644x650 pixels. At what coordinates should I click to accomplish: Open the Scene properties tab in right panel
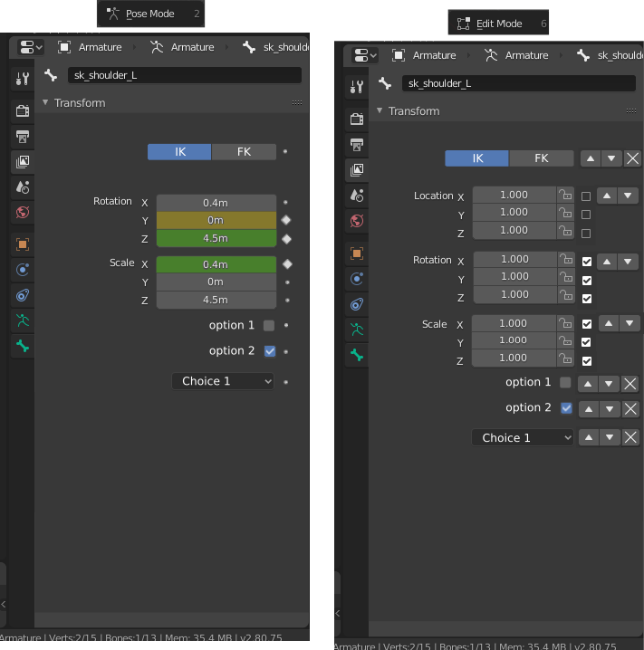click(x=357, y=196)
